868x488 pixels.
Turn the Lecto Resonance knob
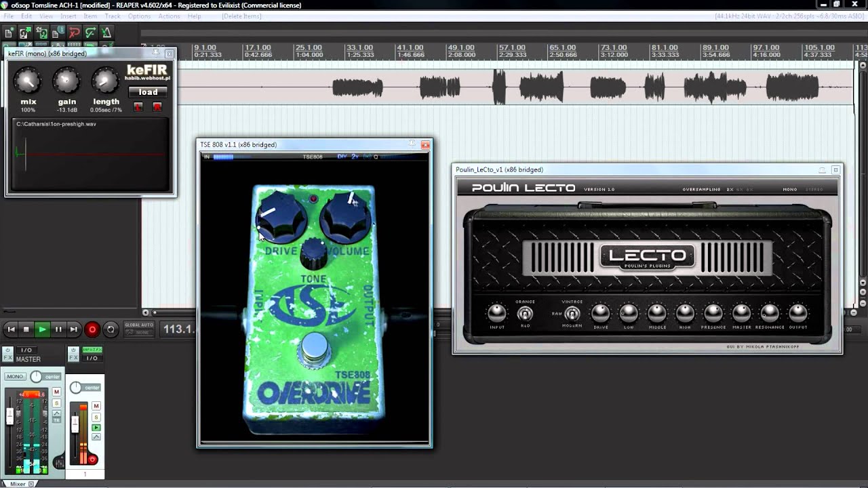click(770, 312)
